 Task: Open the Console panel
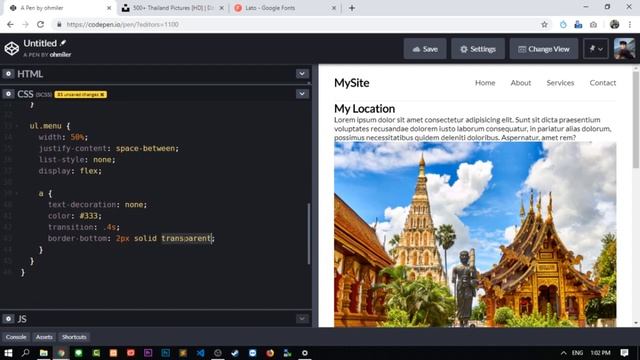pos(16,337)
